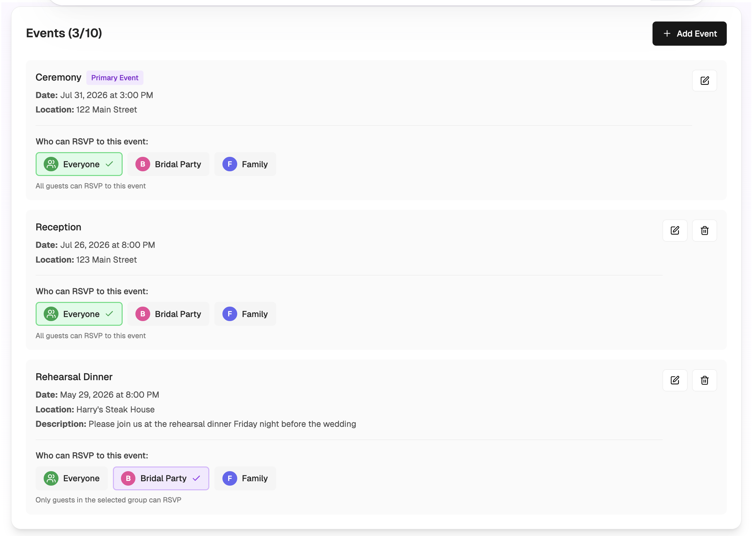Edit the Reception event
756x536 pixels.
[675, 230]
